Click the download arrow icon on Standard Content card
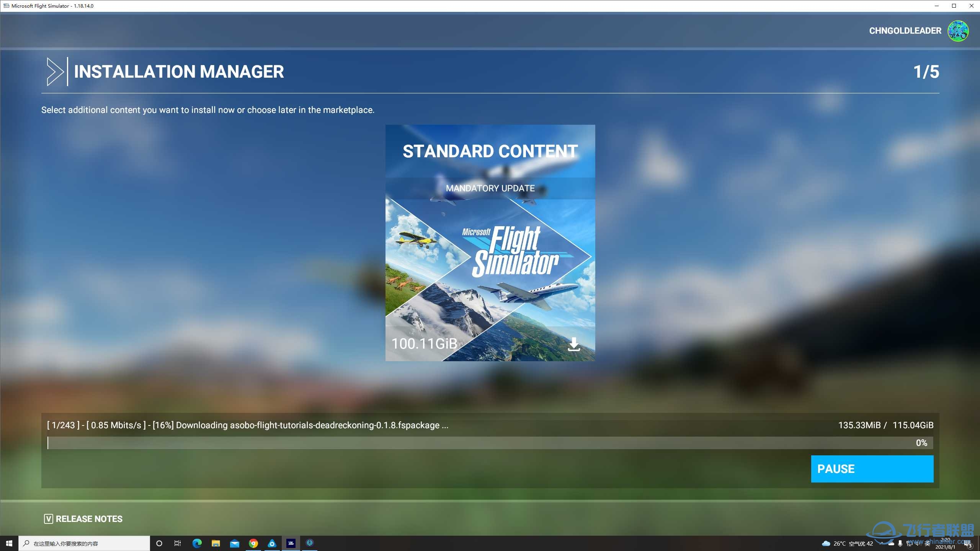 click(574, 344)
